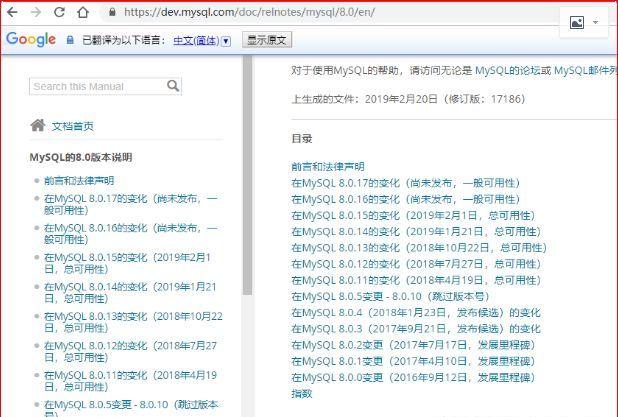Open contents link MySQL 8.0.14 (2019年1月21日)
The image size is (618, 417).
[x=416, y=231]
